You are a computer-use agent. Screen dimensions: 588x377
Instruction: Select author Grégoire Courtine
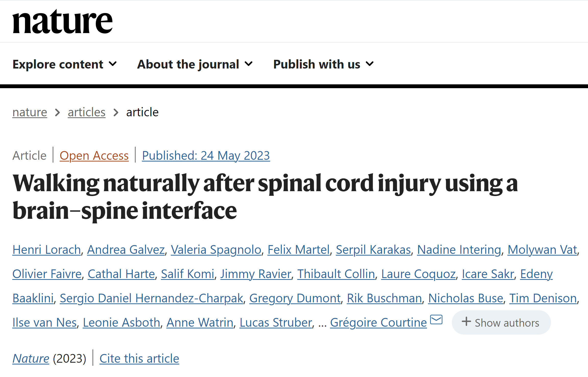[378, 323]
